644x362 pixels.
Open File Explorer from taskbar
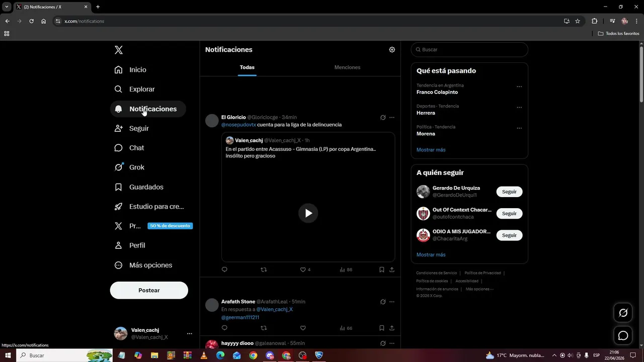coord(154,355)
